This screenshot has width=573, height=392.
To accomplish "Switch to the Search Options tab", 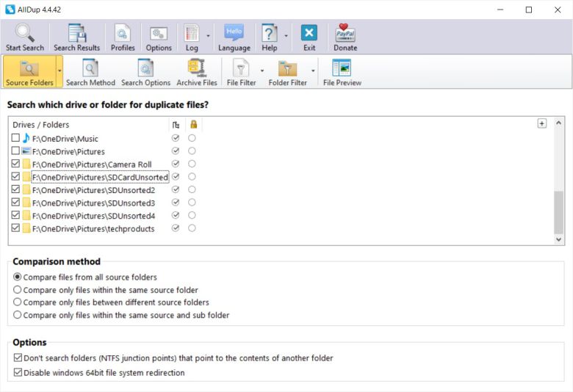I will [x=145, y=72].
